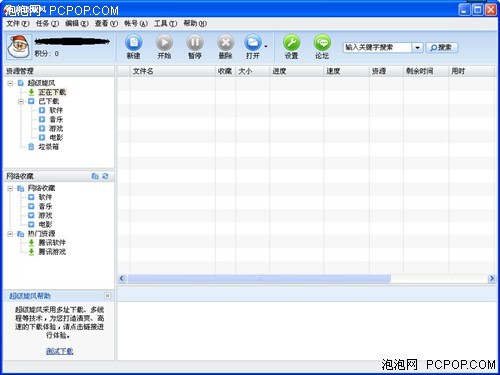Open the 文件 menu
The width and height of the screenshot is (500, 375).
(x=18, y=23)
